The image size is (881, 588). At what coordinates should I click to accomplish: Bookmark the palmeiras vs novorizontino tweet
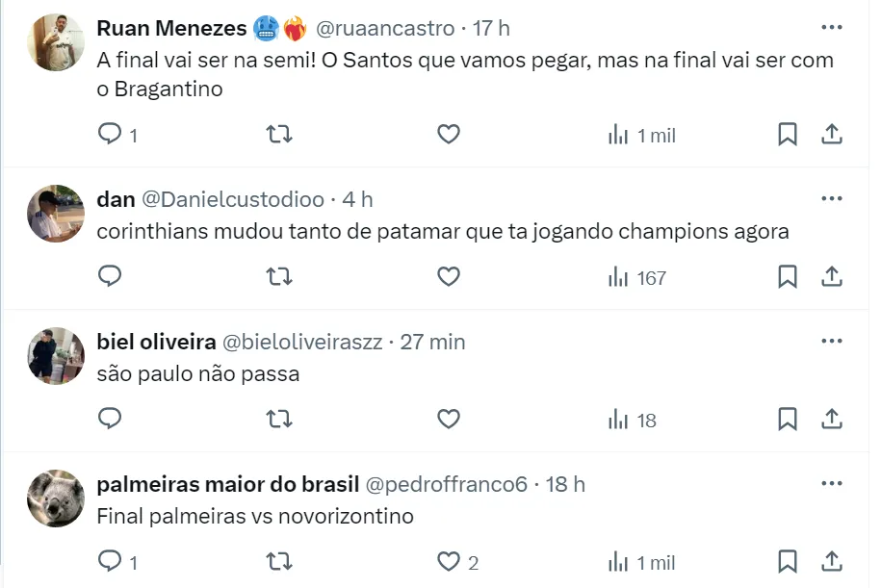coord(788,561)
